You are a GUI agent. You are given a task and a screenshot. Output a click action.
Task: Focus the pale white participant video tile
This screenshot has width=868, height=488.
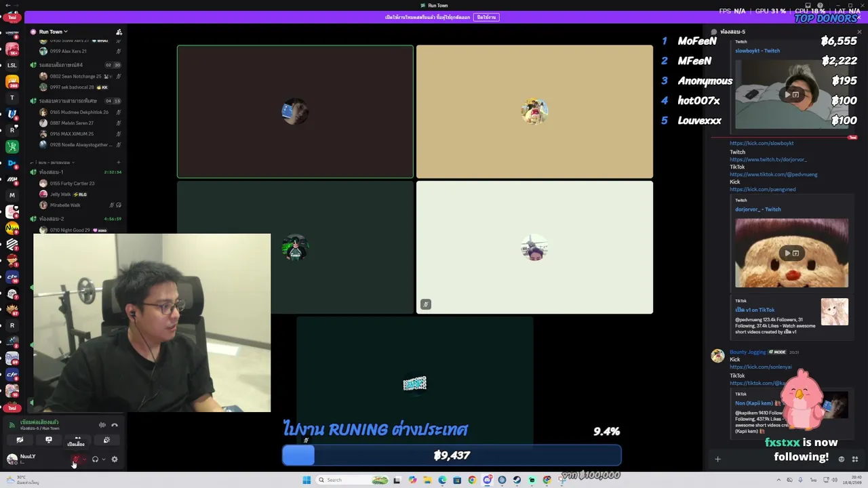point(534,247)
